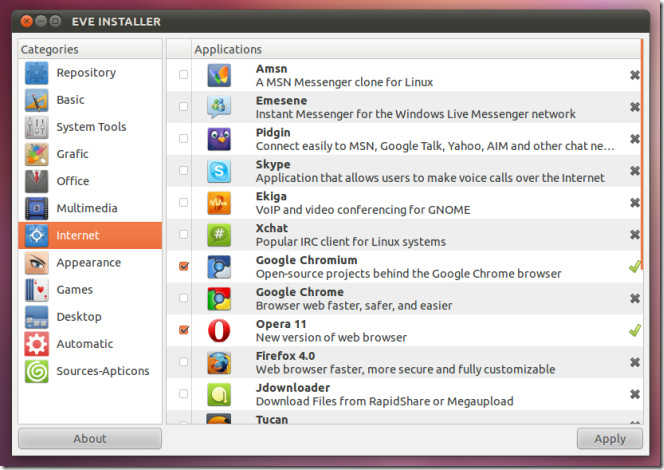Close the EVE INSTALLER window

pyautogui.click(x=27, y=21)
